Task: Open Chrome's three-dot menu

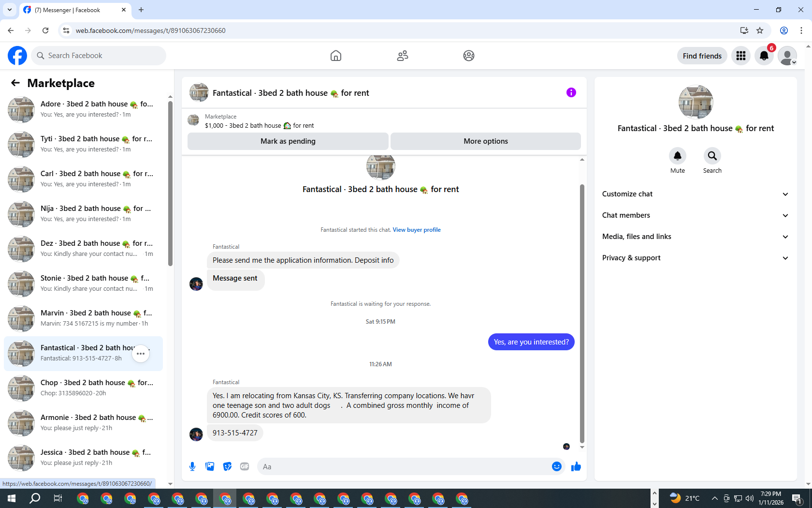Action: coord(801,30)
